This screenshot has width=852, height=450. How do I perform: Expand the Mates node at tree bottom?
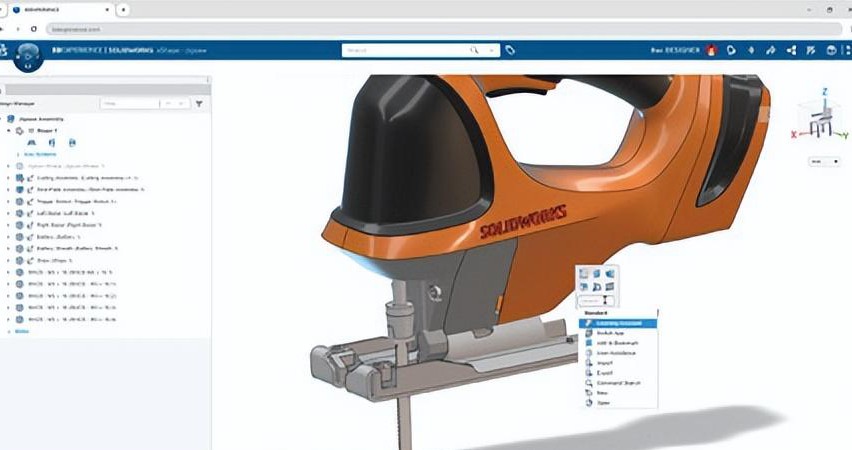point(9,331)
